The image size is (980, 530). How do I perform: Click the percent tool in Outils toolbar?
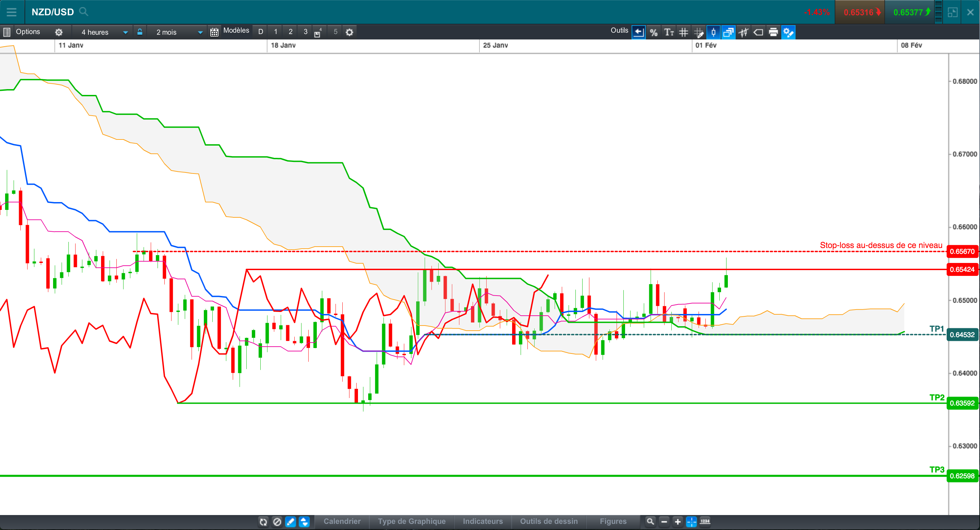tap(654, 32)
